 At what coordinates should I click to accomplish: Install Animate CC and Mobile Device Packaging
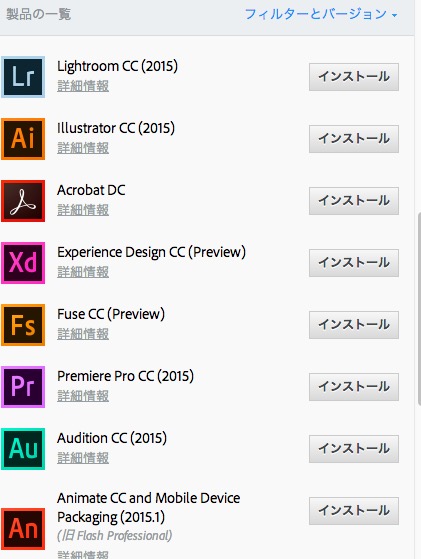354,511
